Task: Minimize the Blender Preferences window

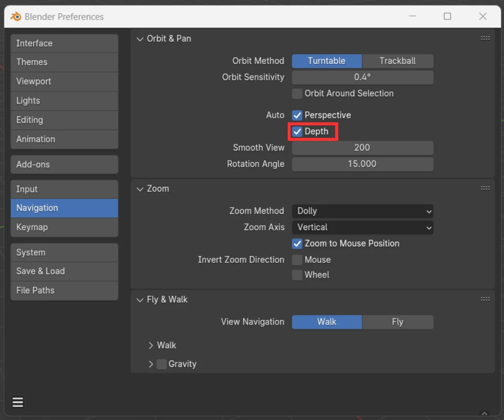Action: coord(412,16)
